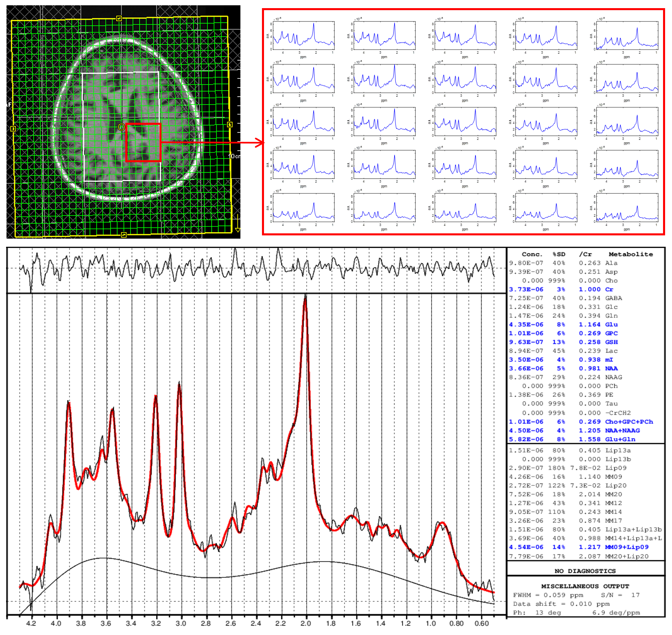The width and height of the screenshot is (672, 635).
Task: Click the Metabolite column header
Action: [630, 254]
